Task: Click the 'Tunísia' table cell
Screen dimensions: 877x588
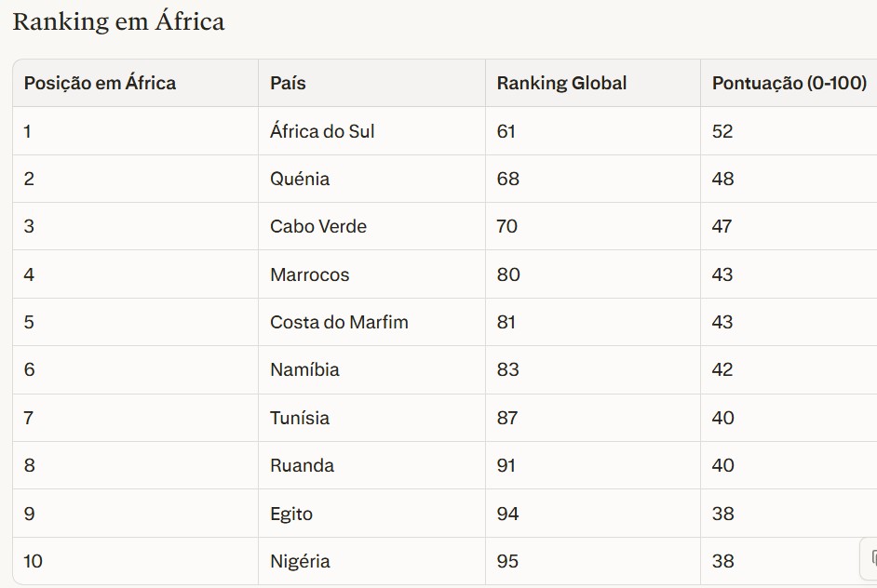Action: pos(300,418)
